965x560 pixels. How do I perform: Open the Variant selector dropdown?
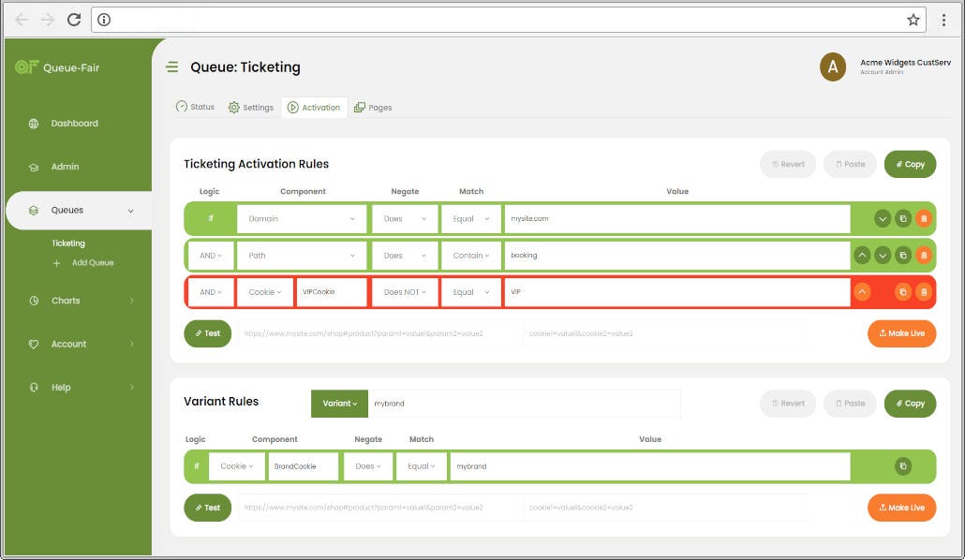(339, 404)
